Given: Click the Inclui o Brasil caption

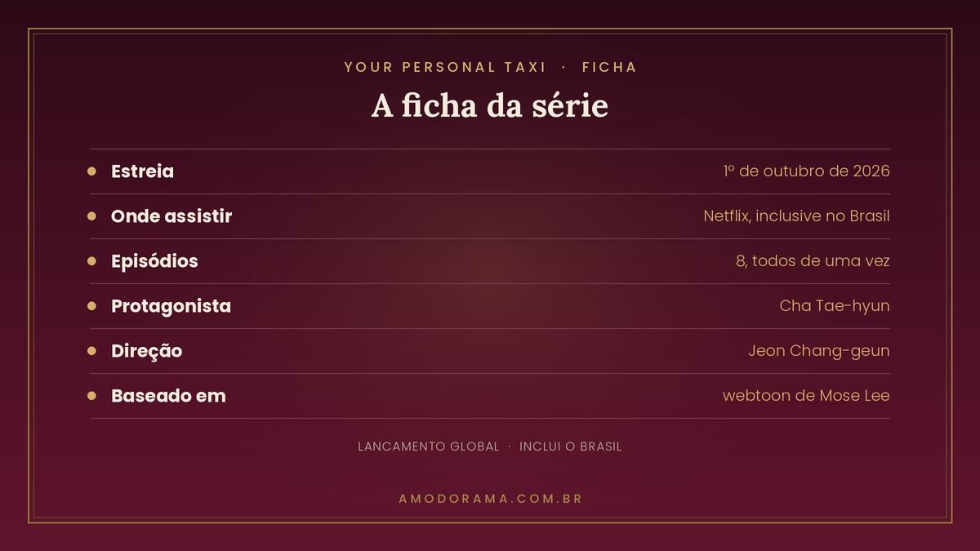Looking at the screenshot, I should (571, 447).
